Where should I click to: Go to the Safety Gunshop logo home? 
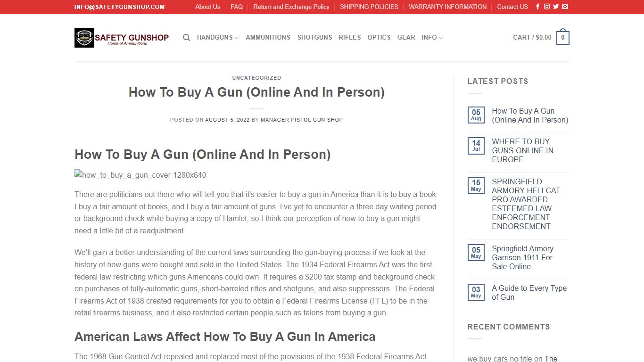pos(122,38)
